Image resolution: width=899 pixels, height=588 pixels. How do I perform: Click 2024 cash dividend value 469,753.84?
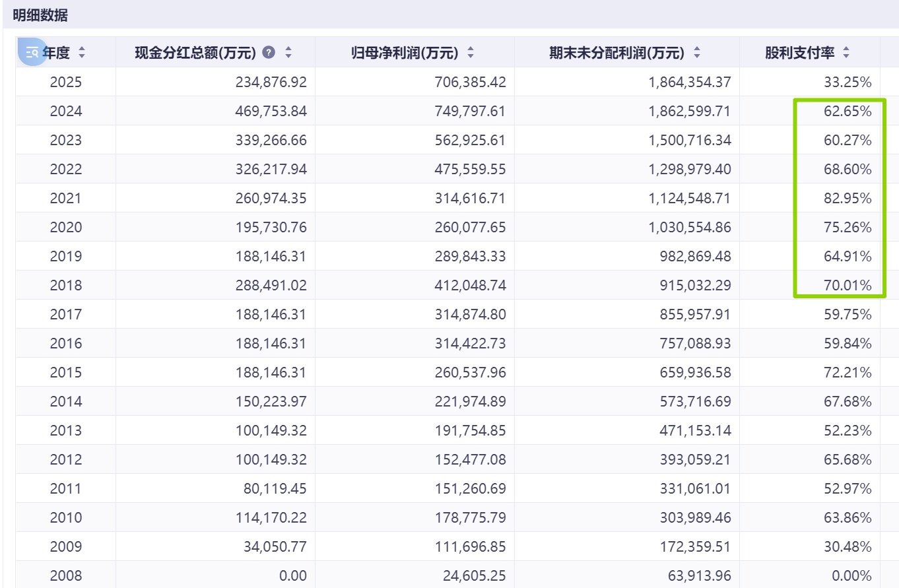pos(271,112)
